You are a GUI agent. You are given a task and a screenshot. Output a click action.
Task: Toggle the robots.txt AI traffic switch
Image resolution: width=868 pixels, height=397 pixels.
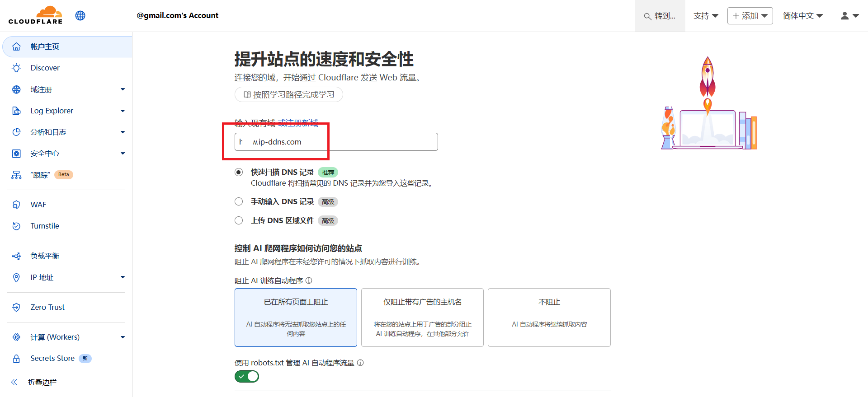click(x=247, y=376)
